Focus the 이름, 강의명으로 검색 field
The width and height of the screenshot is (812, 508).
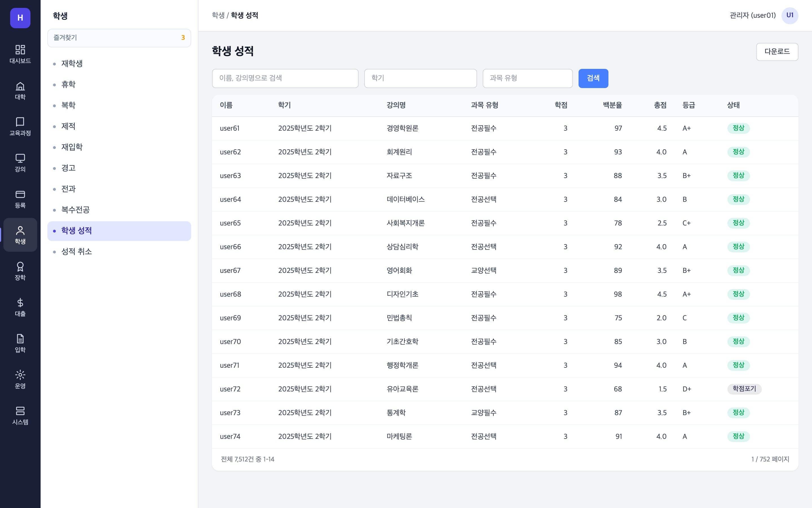(x=285, y=78)
